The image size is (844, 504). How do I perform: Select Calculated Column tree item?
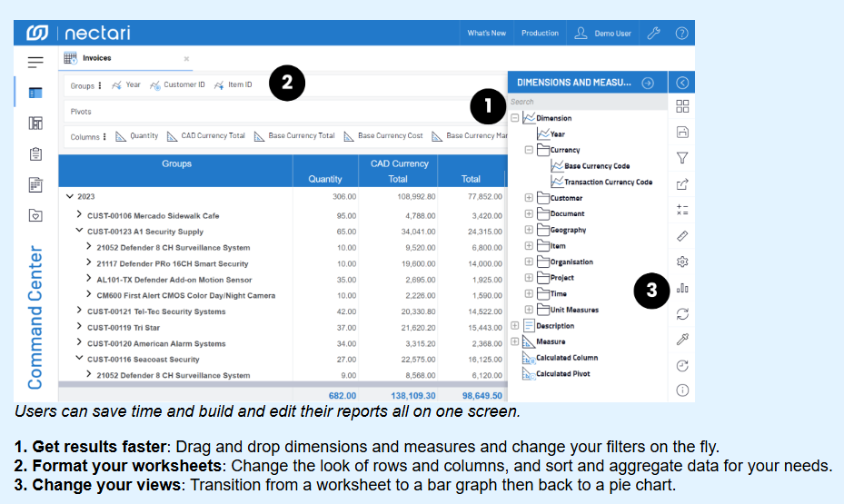[567, 358]
